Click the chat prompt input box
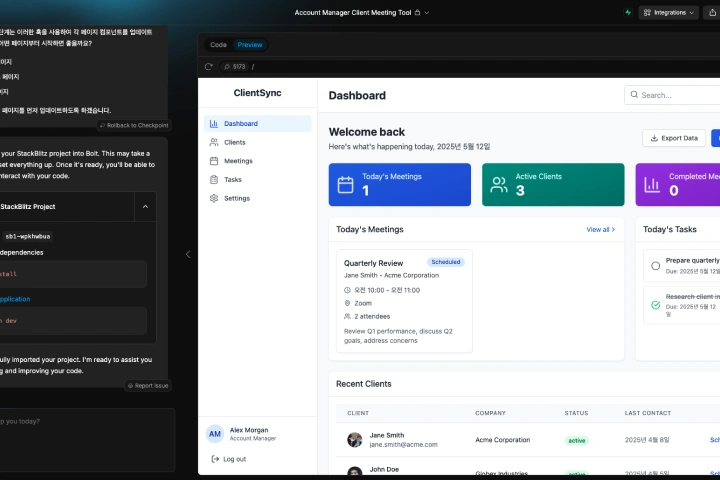 (x=86, y=440)
